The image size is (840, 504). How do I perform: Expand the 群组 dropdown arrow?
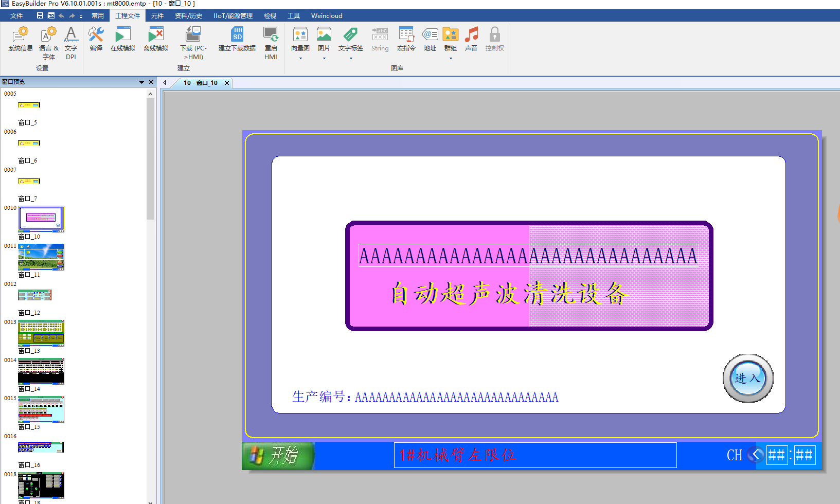click(x=451, y=59)
